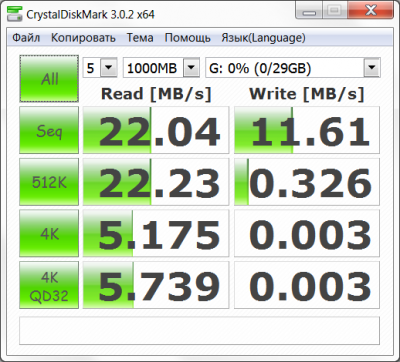Start the 4K QD32 test

49,285
